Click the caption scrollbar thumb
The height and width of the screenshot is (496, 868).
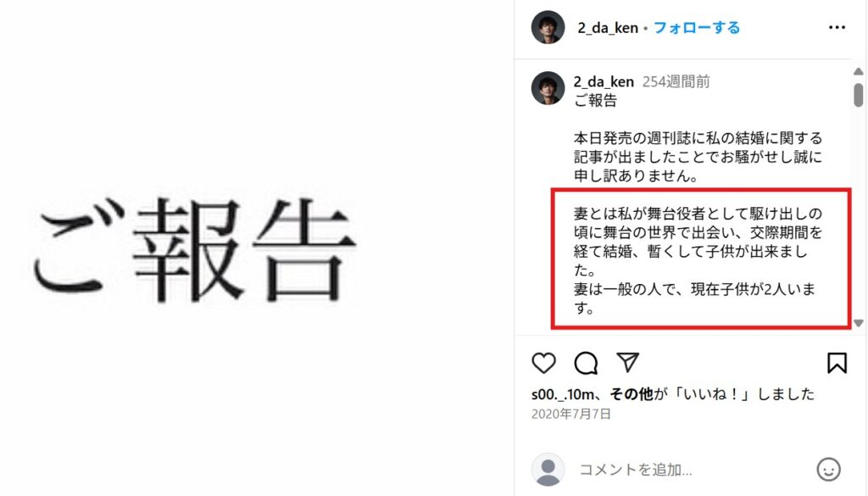858,95
